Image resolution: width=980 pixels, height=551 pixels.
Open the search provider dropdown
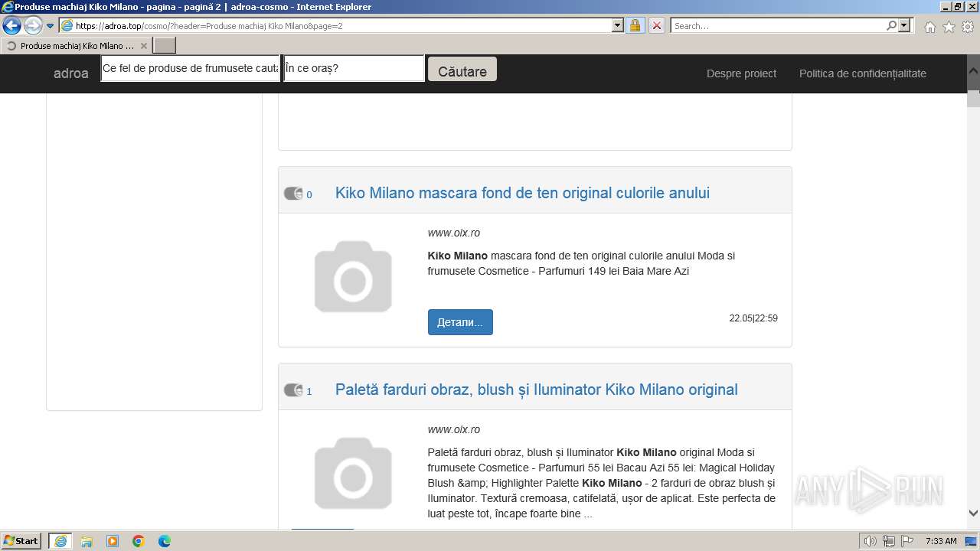tap(904, 25)
